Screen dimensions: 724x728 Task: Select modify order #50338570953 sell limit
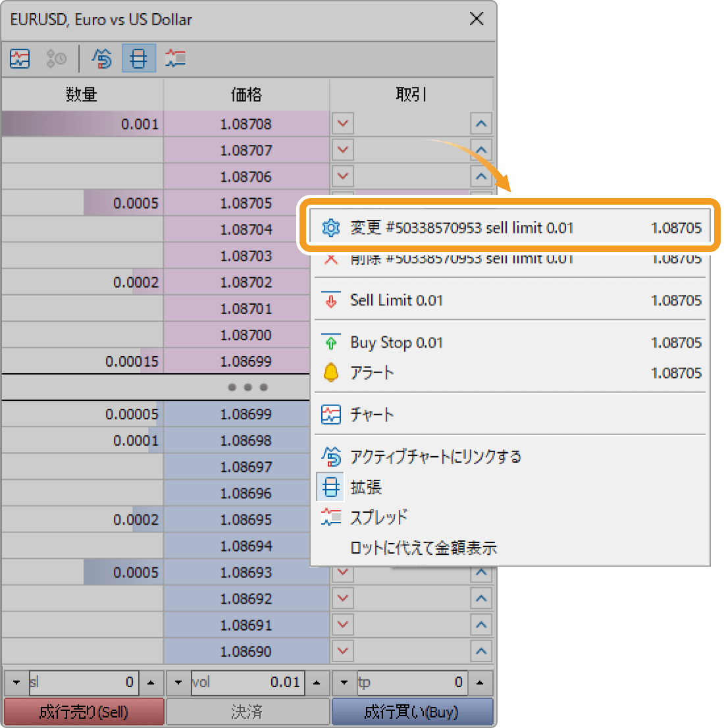[x=510, y=227]
